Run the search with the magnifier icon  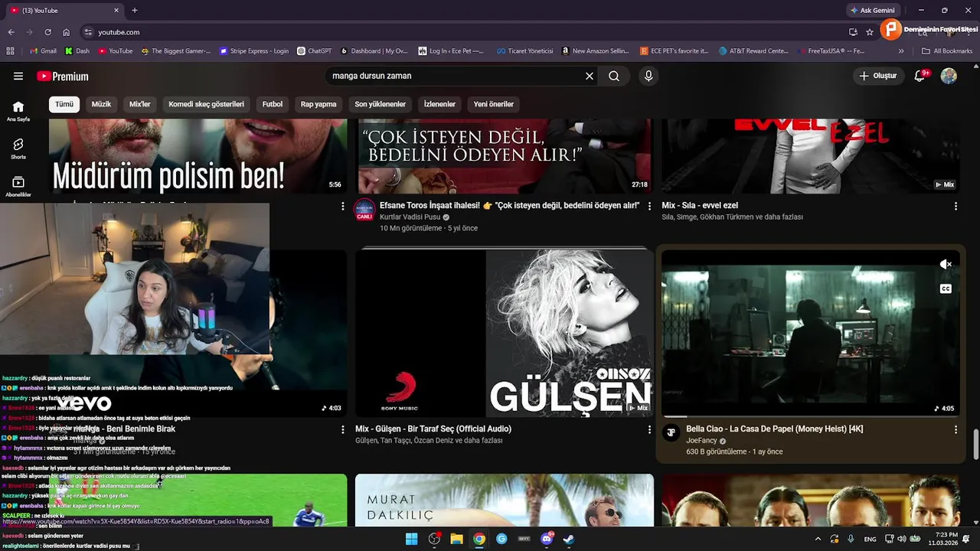(x=614, y=76)
